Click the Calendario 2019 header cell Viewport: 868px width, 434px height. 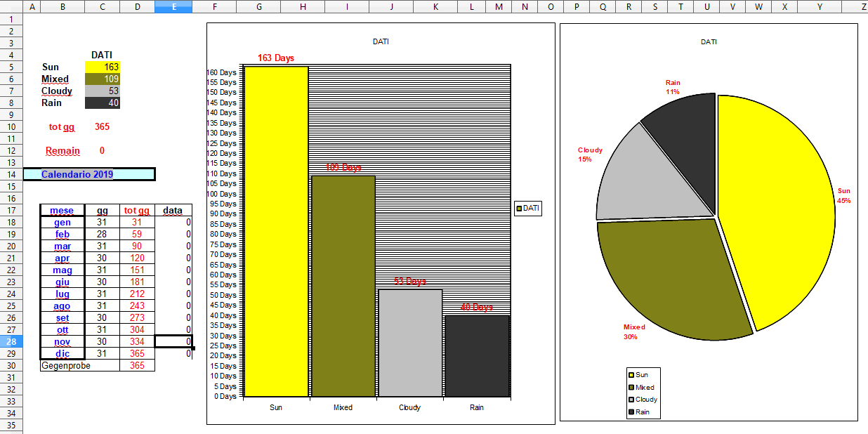click(88, 174)
